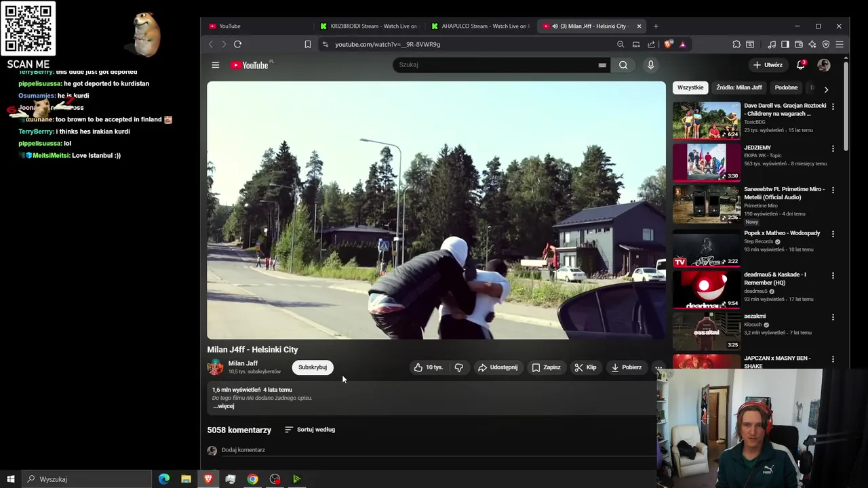
Task: Select the Wszystkie filter chip
Action: (690, 87)
